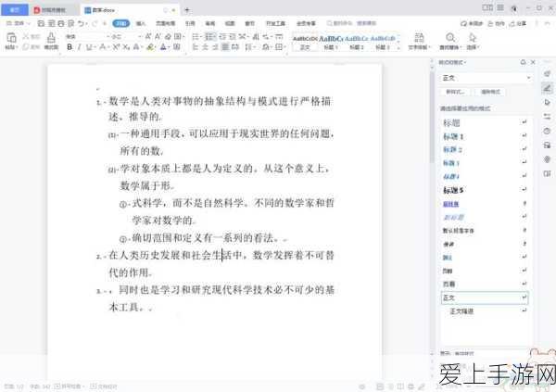Select the 正文 style in the ribbon gallery
Image resolution: width=556 pixels, height=392 pixels.
coord(305,43)
